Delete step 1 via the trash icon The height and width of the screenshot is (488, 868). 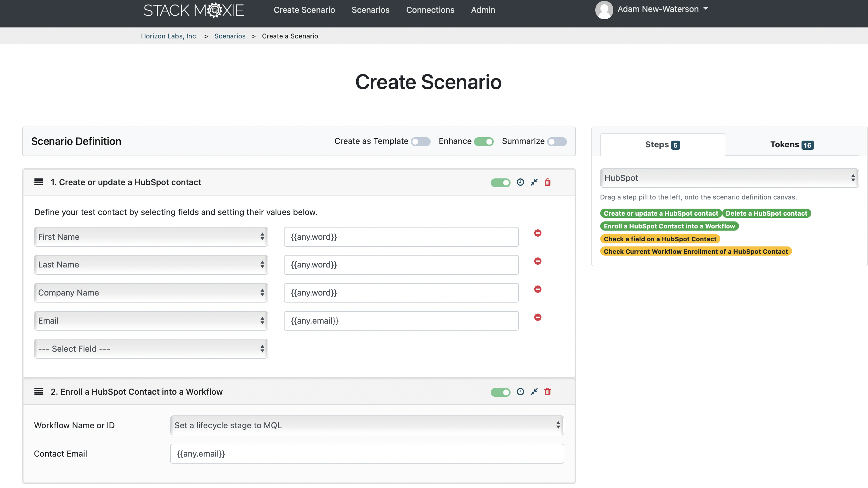click(547, 182)
